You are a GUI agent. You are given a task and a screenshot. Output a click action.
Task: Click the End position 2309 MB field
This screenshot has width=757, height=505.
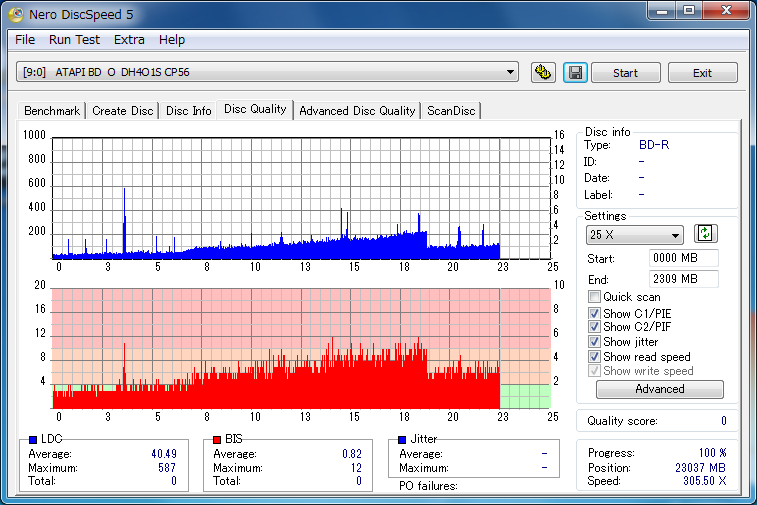684,279
